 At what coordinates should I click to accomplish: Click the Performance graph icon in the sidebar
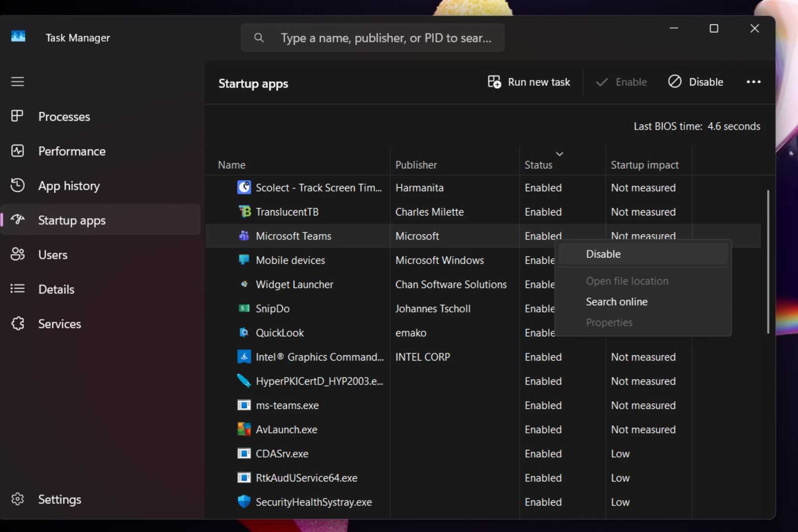point(17,151)
